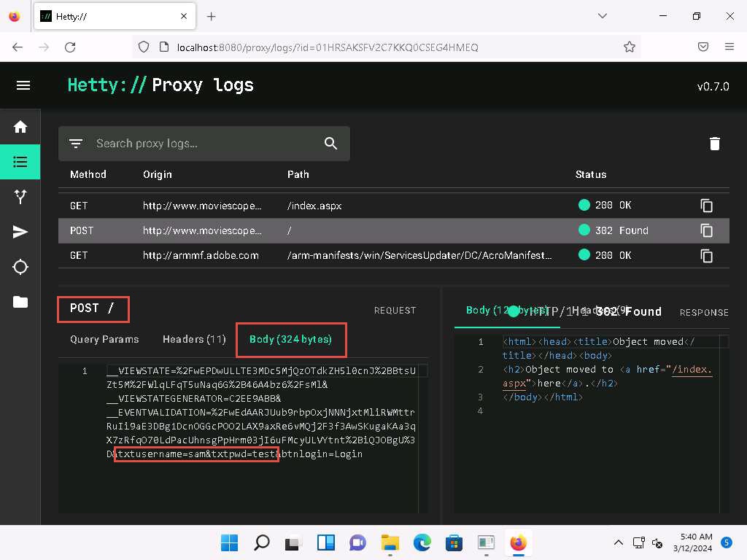Select the request Body (324 bytes) tab
The height and width of the screenshot is (560, 747).
290,339
